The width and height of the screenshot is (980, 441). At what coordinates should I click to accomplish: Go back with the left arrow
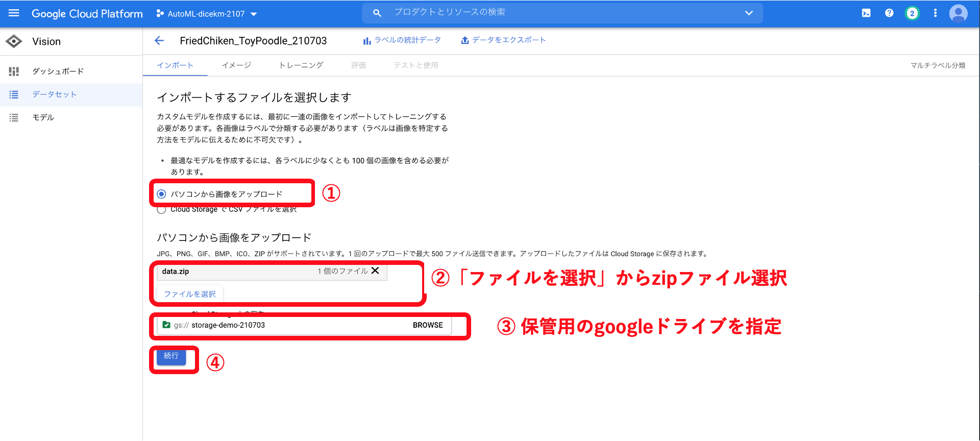click(x=159, y=41)
